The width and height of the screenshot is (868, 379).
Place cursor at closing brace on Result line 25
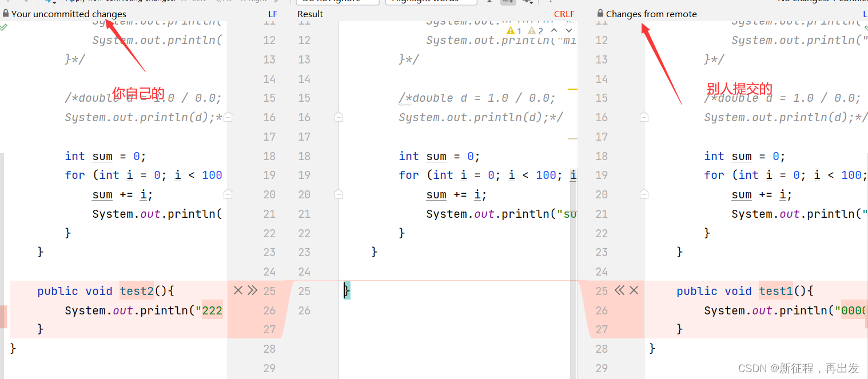(347, 291)
